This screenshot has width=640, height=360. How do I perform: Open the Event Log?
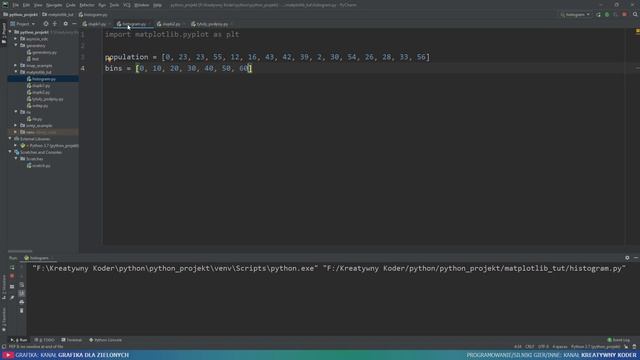619,340
